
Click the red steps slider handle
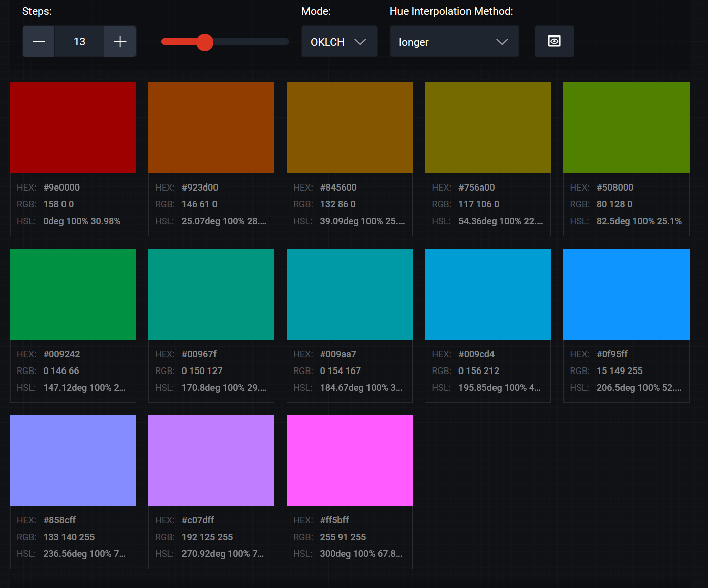205,42
